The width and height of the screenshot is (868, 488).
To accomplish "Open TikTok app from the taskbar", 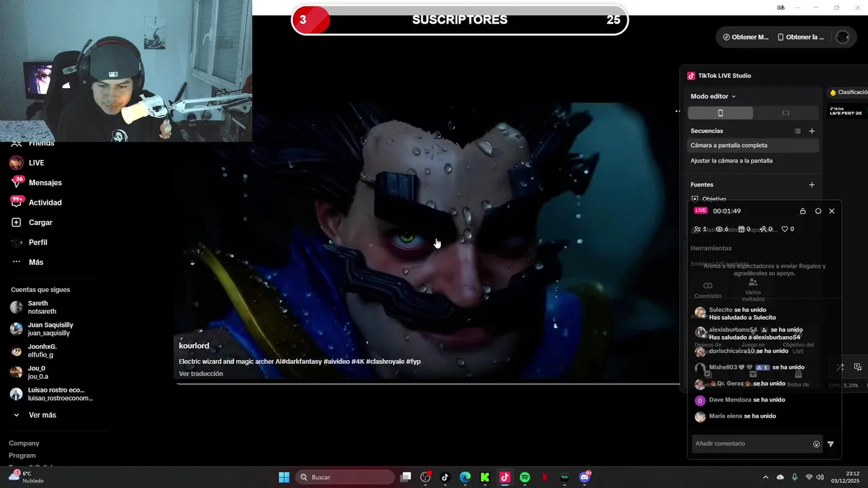I will pyautogui.click(x=445, y=477).
